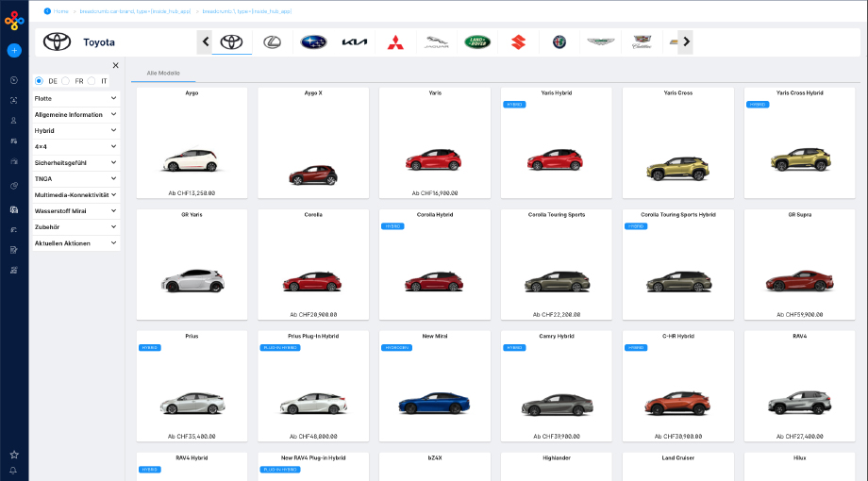This screenshot has width=868, height=481.
Task: Click the blue home breadcrumb icon
Action: tap(47, 11)
